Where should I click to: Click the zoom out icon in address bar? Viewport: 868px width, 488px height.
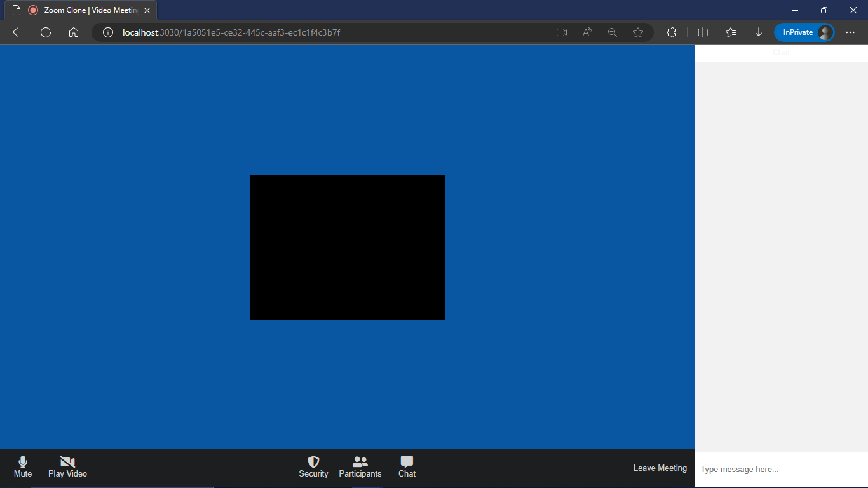[612, 32]
